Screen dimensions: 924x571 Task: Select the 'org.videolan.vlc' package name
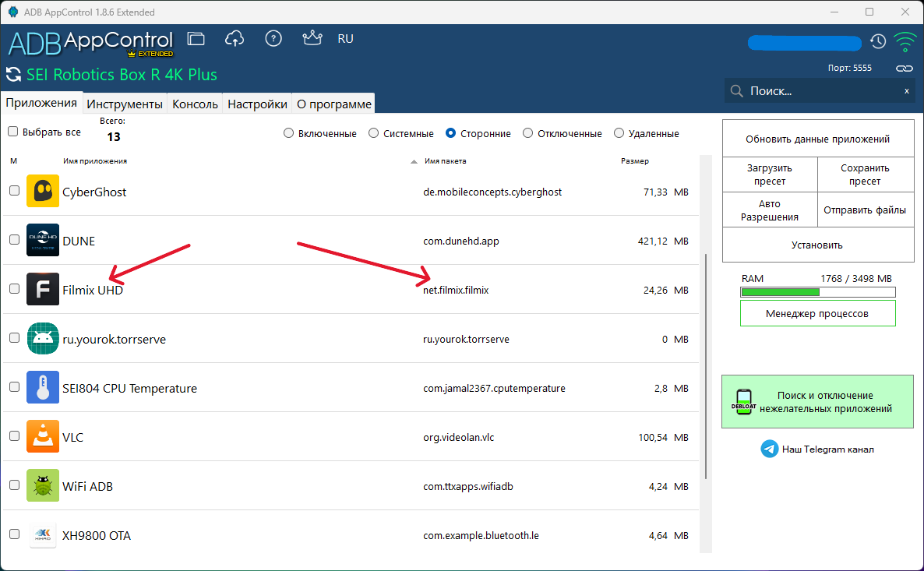tap(458, 437)
